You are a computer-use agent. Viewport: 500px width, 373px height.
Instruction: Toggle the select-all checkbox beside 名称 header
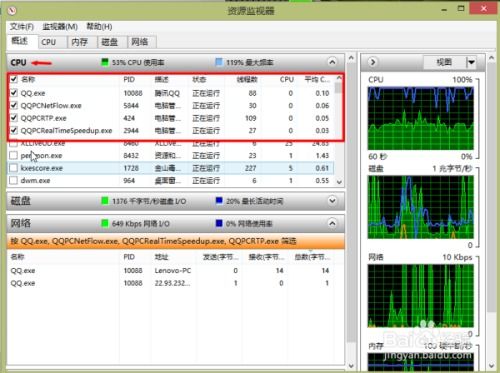(14, 79)
